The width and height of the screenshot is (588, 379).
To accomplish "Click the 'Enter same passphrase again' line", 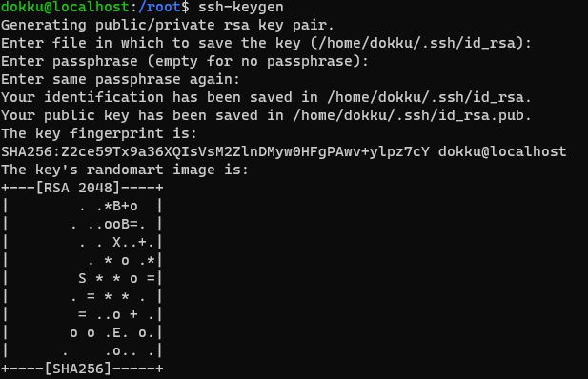I will (120, 79).
